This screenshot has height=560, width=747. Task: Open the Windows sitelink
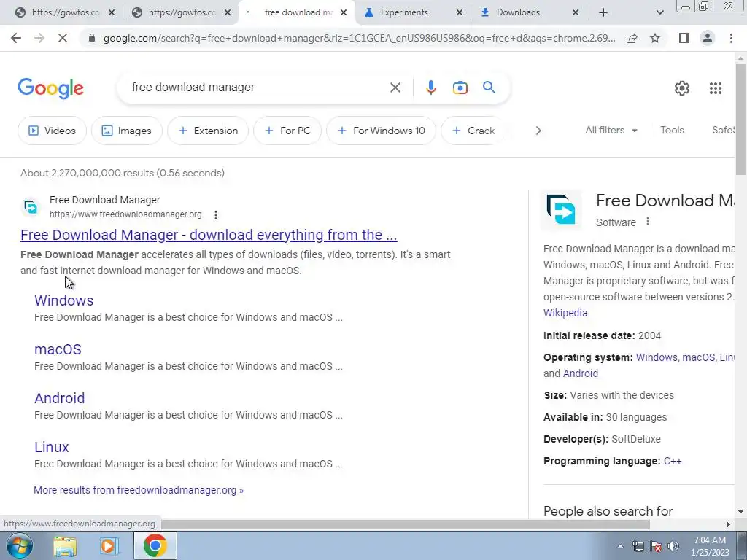pos(64,300)
